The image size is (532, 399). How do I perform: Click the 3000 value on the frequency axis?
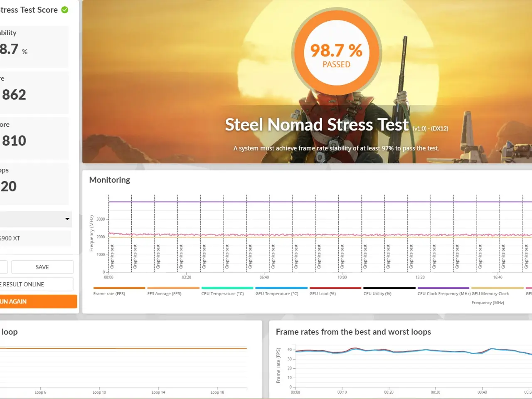pyautogui.click(x=101, y=219)
